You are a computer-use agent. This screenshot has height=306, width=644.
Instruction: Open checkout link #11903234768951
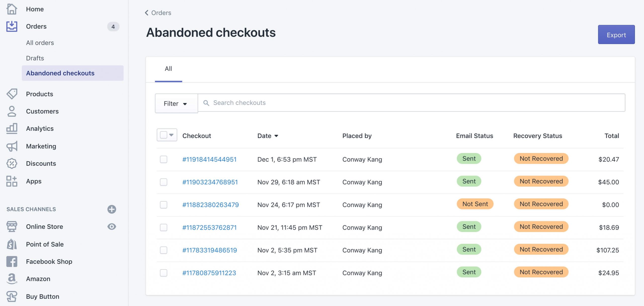(210, 182)
